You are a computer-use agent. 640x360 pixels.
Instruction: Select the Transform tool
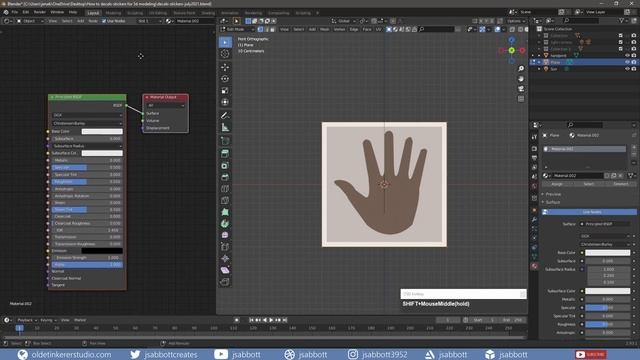coord(225,102)
